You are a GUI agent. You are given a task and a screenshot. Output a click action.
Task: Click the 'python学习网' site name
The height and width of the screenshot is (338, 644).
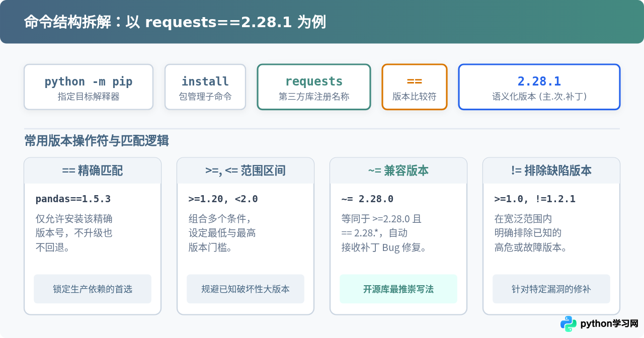609,324
